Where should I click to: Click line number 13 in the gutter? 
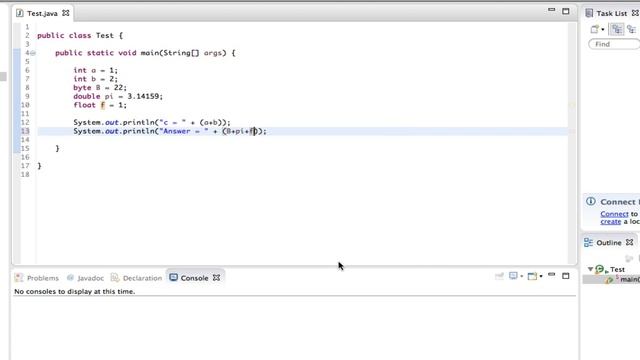click(25, 131)
